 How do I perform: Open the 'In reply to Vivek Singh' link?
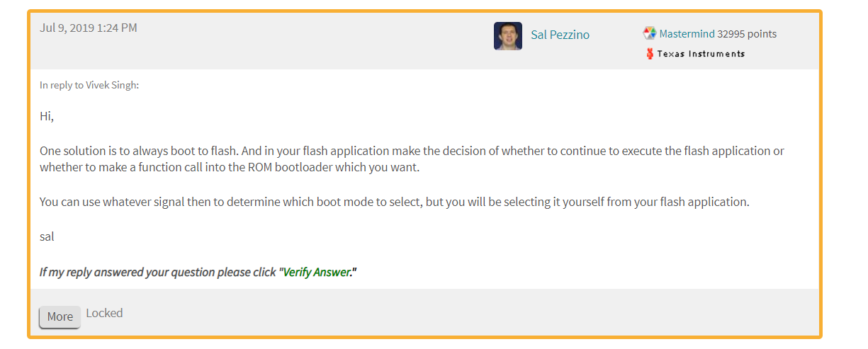[x=89, y=85]
